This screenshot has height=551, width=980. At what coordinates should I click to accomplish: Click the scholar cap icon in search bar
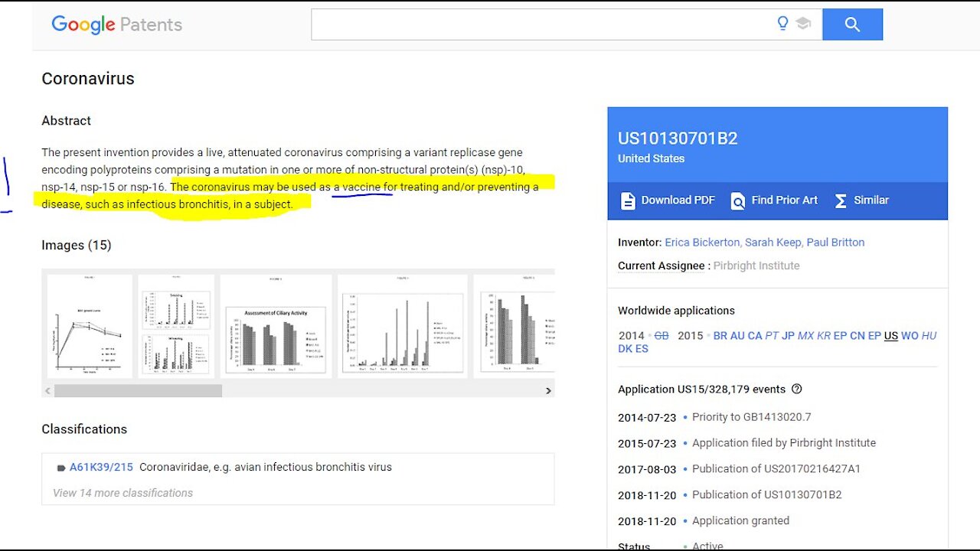[803, 24]
